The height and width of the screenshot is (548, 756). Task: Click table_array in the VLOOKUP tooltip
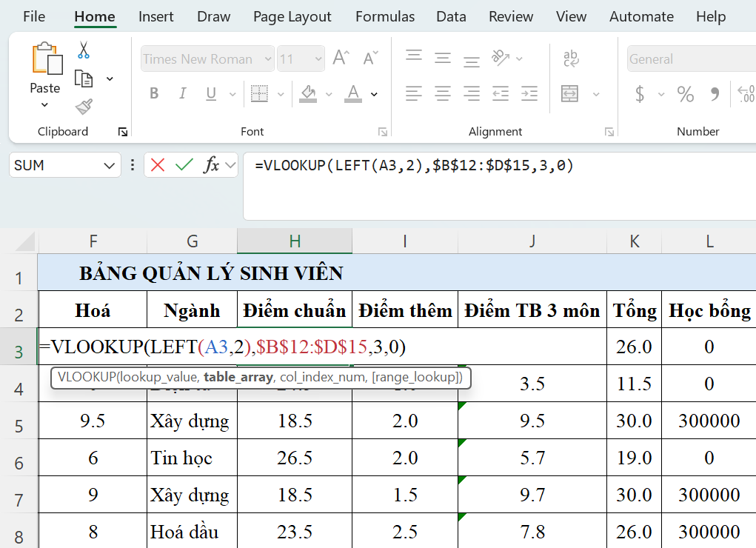[x=238, y=378]
